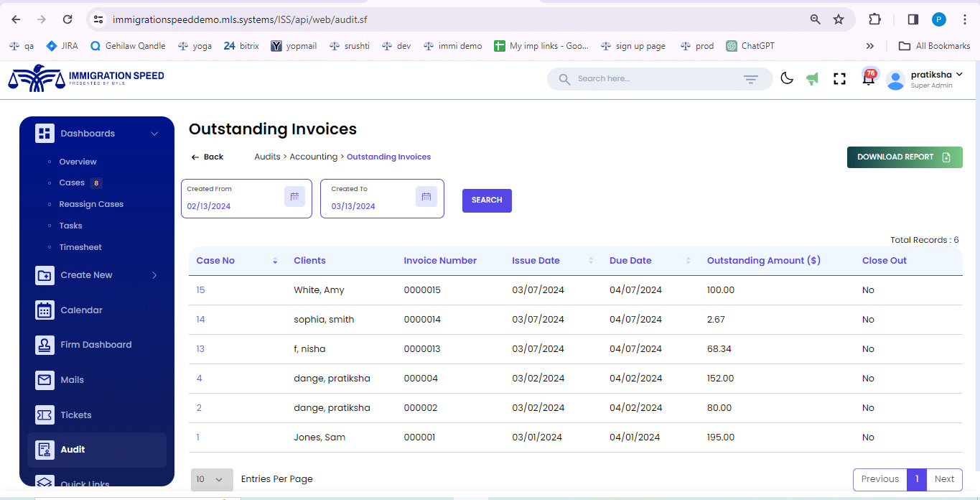Open the Gehilaw Qandle bookmark
This screenshot has height=500, width=980.
tap(128, 46)
